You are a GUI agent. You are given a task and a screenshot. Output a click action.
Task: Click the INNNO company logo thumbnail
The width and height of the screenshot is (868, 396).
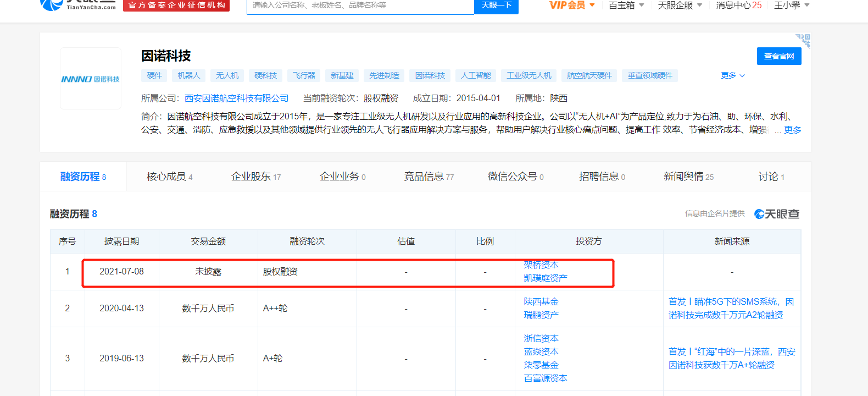[x=91, y=79]
